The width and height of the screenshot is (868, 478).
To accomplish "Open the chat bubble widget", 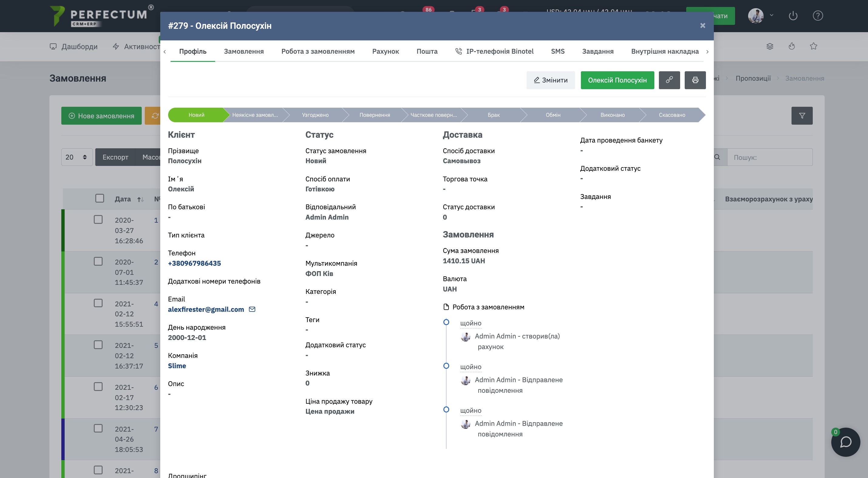I will 846,442.
